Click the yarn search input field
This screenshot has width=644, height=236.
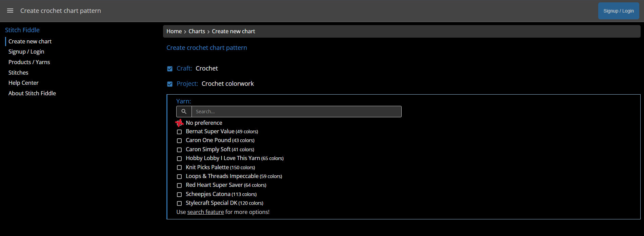(x=296, y=112)
